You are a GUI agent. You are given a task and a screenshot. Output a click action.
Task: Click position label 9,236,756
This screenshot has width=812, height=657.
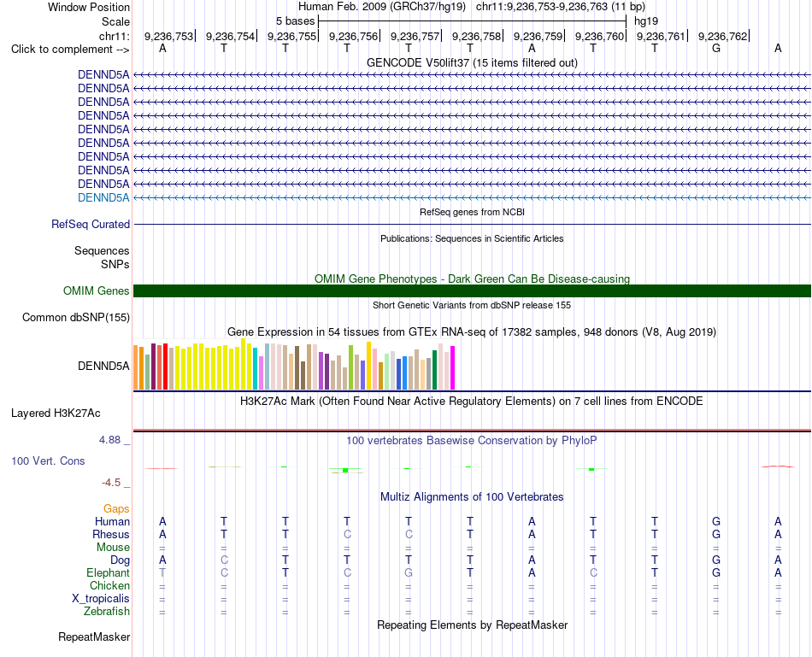tap(353, 36)
